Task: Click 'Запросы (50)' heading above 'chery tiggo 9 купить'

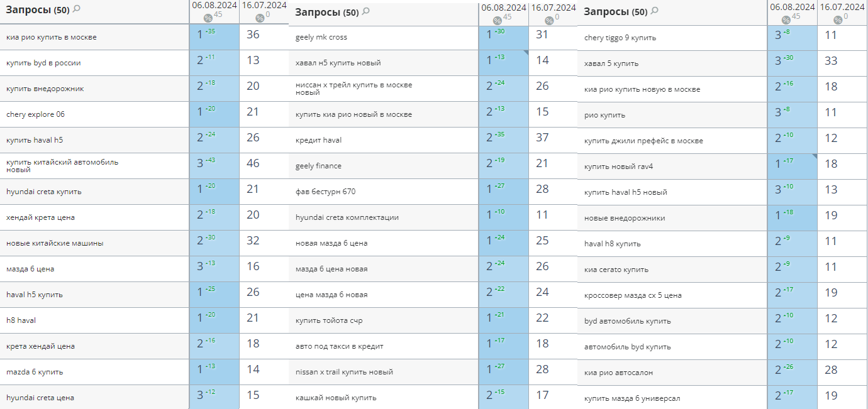Action: [616, 11]
